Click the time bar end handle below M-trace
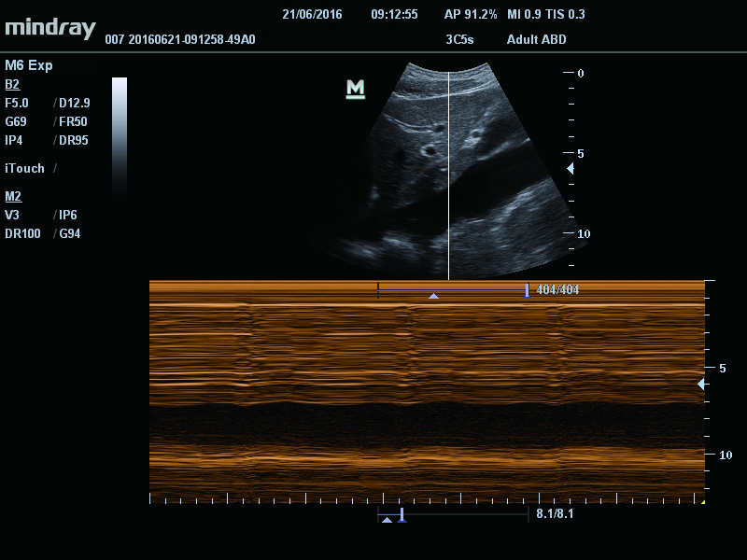The width and height of the screenshot is (747, 560). [402, 515]
